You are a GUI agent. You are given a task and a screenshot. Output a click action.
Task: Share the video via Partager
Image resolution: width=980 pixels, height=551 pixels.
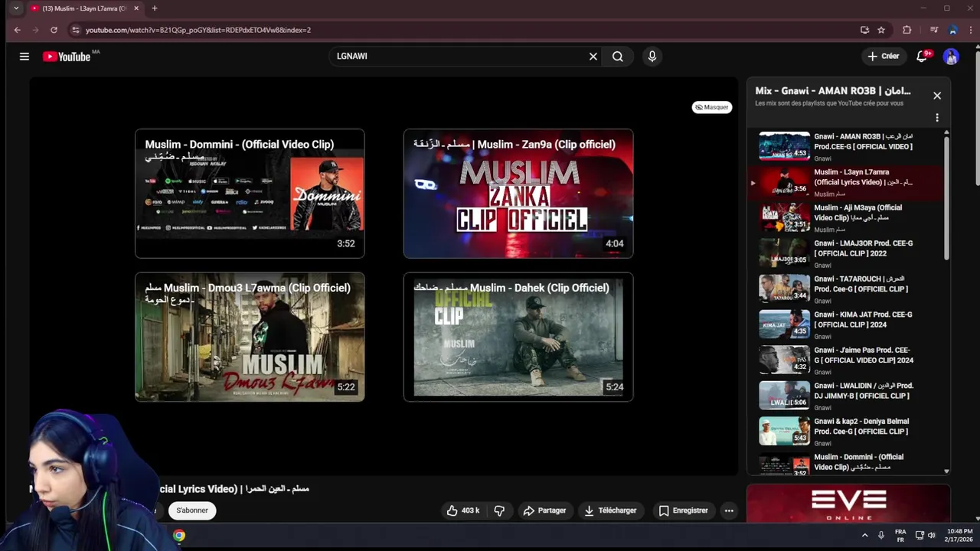click(x=545, y=510)
